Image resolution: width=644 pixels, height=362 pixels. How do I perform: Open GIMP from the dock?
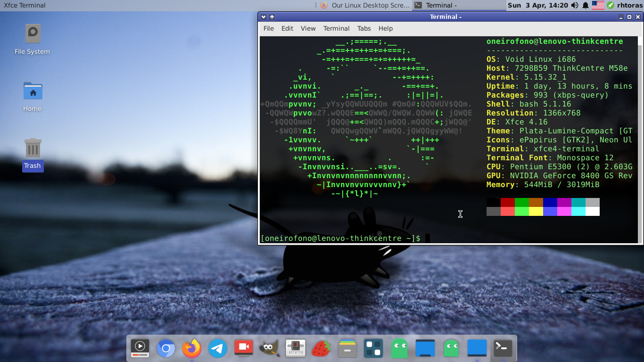(x=270, y=348)
